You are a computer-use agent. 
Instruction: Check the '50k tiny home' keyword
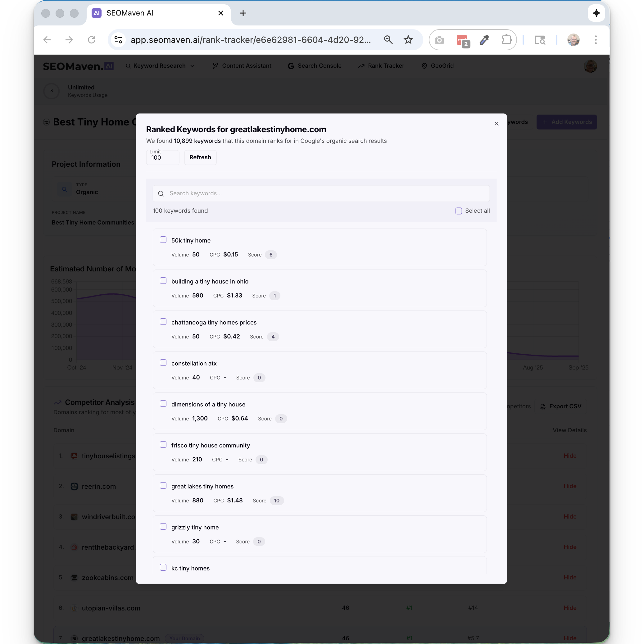(x=163, y=240)
